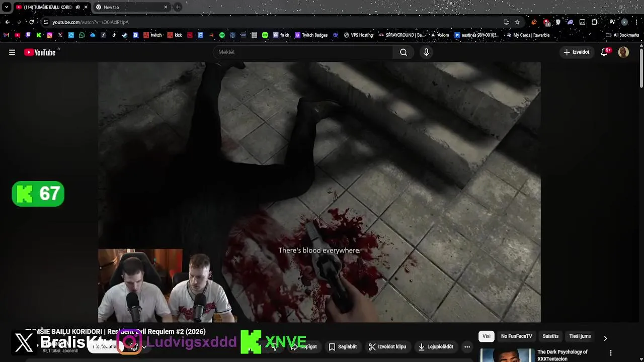Select the Visi filter chip

pyautogui.click(x=486, y=336)
